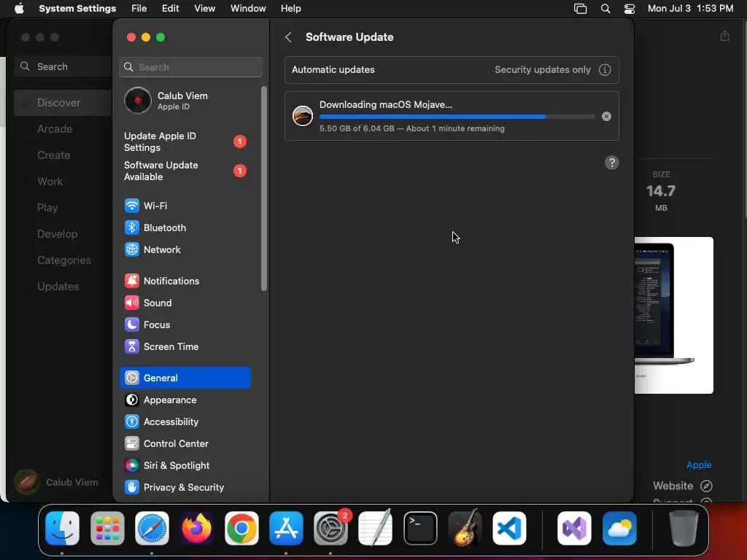Open Trash from the Dock
The width and height of the screenshot is (747, 560).
[x=684, y=528]
